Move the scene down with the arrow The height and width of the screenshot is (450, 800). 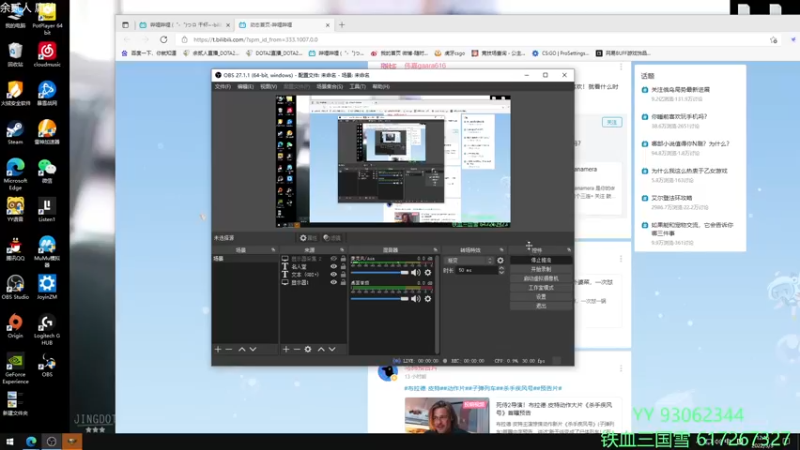coord(253,349)
